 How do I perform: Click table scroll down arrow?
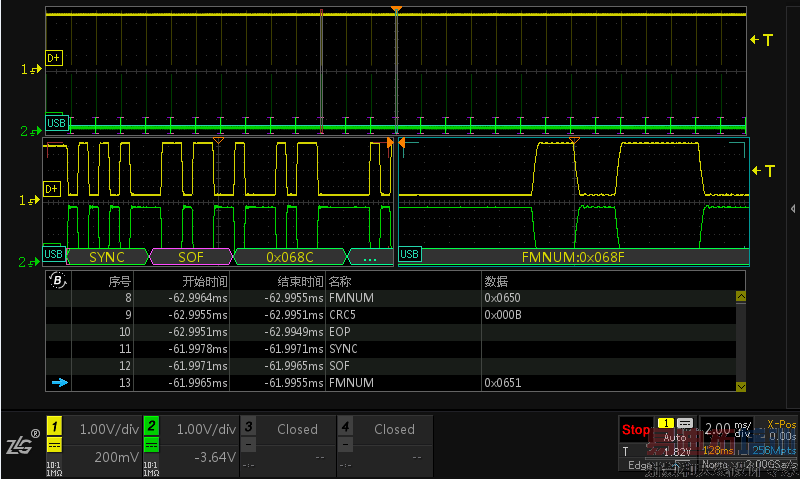(741, 387)
